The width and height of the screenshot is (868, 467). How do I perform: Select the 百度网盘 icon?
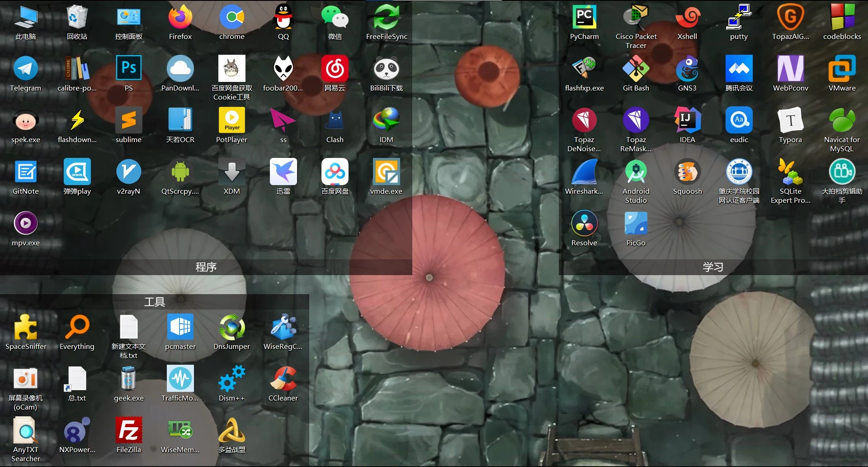tap(335, 172)
